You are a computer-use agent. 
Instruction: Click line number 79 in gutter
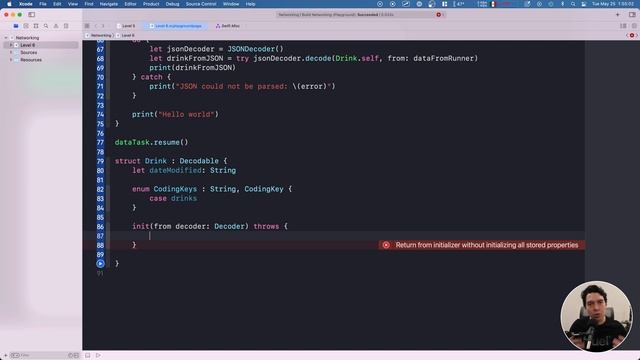point(100,161)
